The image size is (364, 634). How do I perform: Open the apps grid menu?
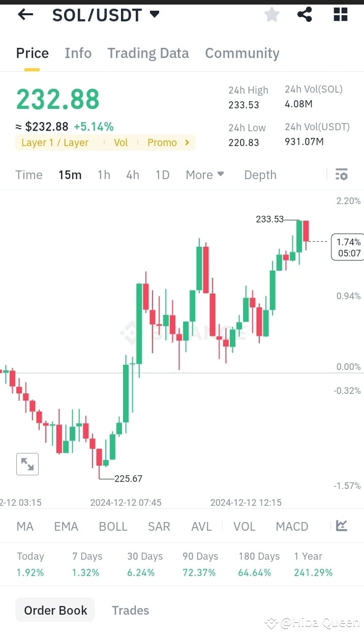[340, 14]
